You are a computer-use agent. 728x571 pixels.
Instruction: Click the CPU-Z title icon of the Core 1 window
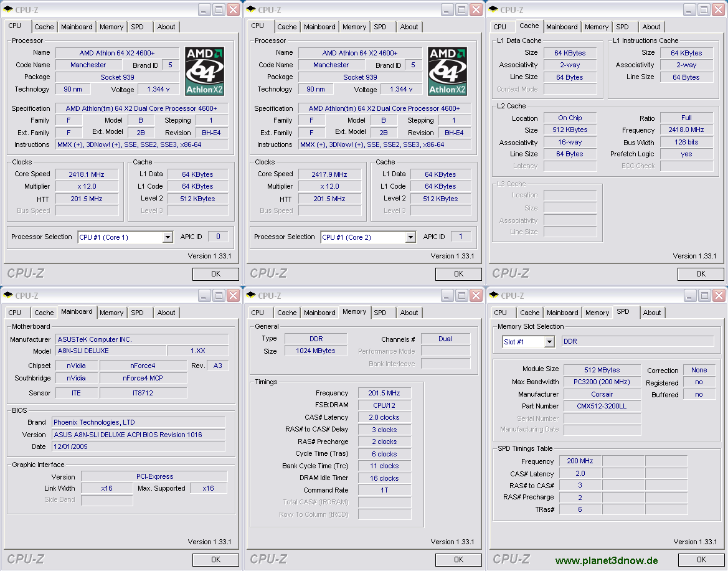click(x=8, y=9)
